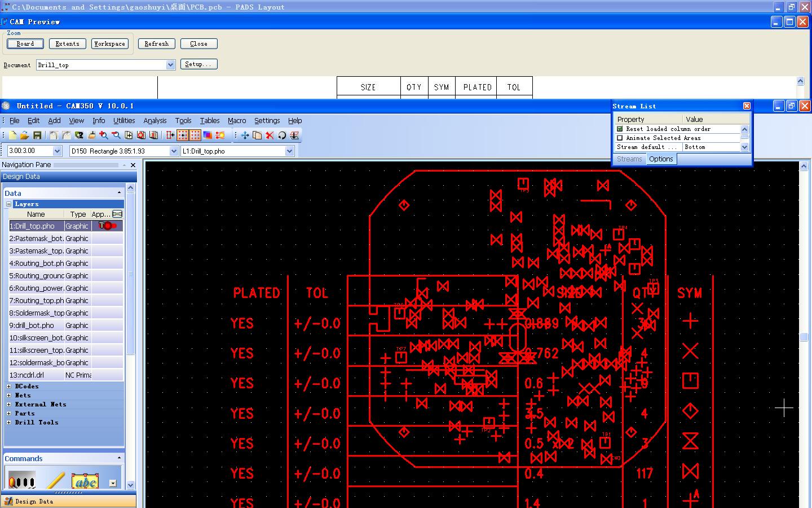This screenshot has height=508, width=812.
Task: Toggle the grid visibility dots button
Action: coord(195,135)
